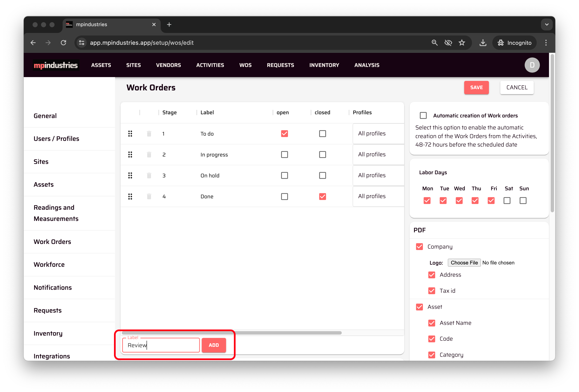This screenshot has height=392, width=579.
Task: Enable Automatic creation of Work orders
Action: click(x=423, y=116)
